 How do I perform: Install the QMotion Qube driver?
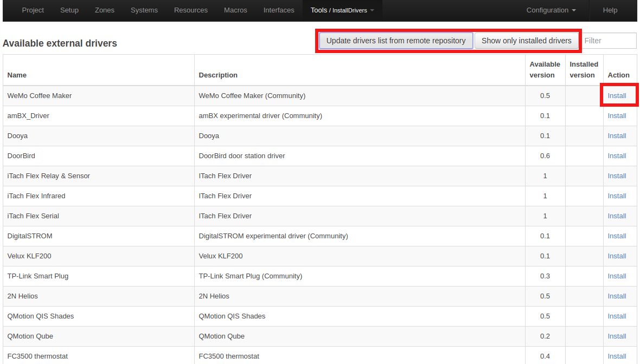pyautogui.click(x=617, y=336)
